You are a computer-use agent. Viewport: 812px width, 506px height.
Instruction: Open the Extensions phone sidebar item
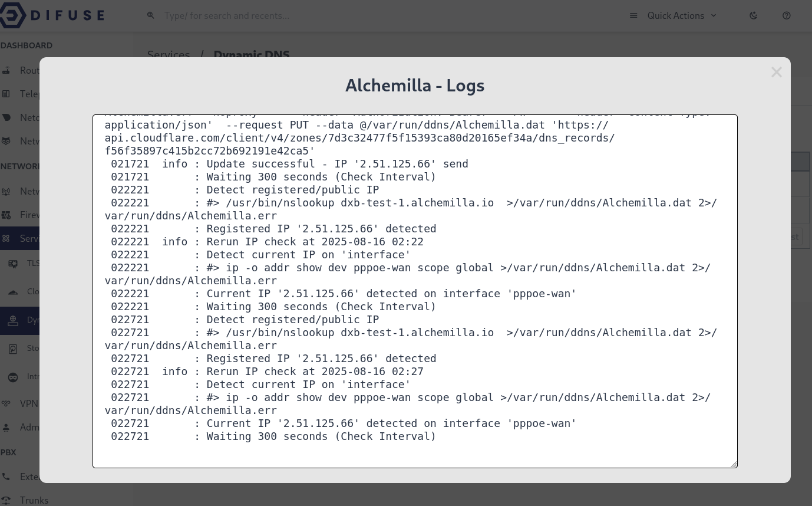coord(19,477)
